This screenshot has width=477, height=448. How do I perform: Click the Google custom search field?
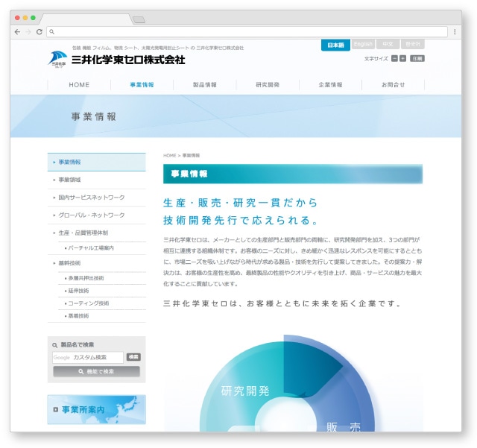(x=88, y=357)
